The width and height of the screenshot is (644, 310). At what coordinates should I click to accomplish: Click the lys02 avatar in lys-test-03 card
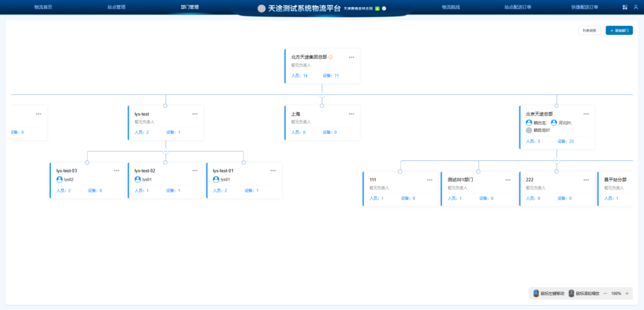60,179
